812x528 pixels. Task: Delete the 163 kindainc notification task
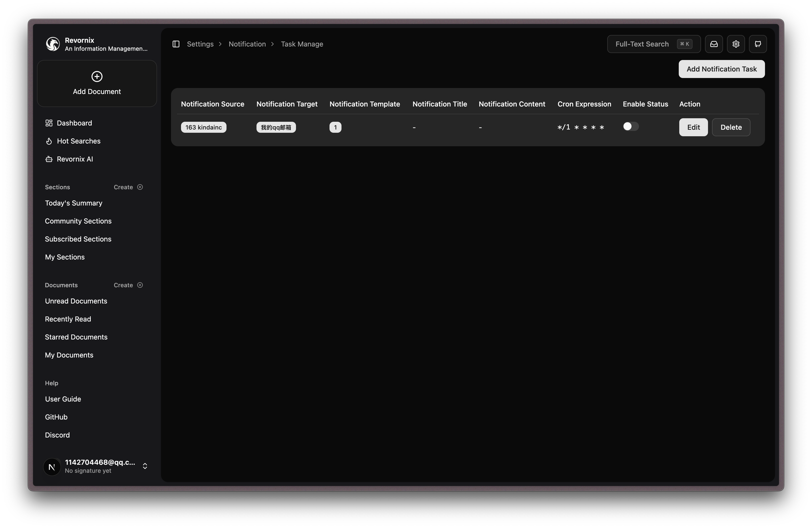731,127
